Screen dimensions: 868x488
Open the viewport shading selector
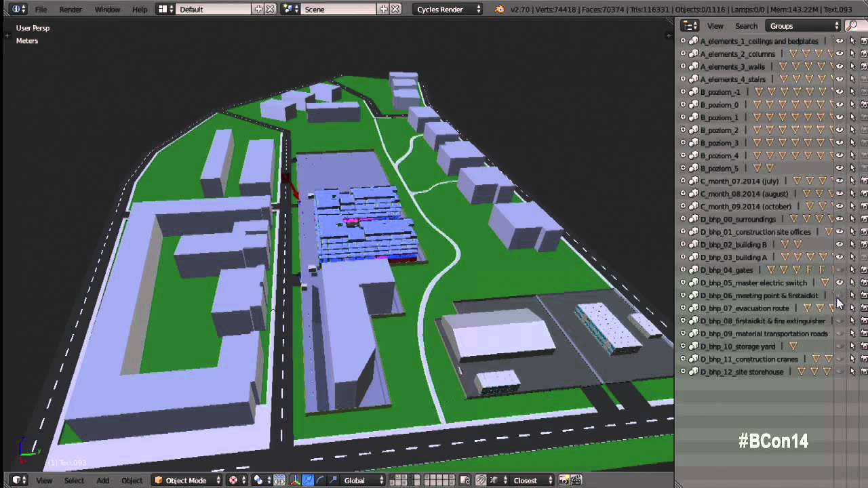pyautogui.click(x=237, y=480)
